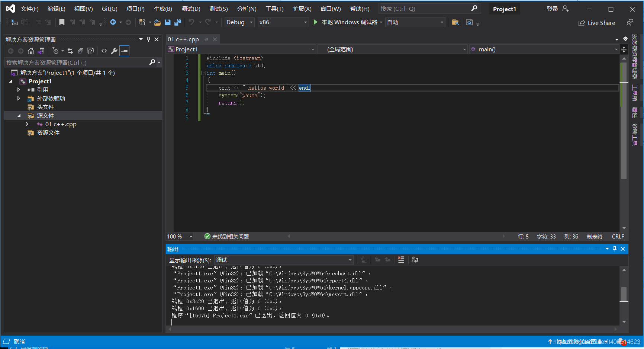
Task: Toggle pin on 01 c++.cpp tab
Action: click(x=206, y=39)
